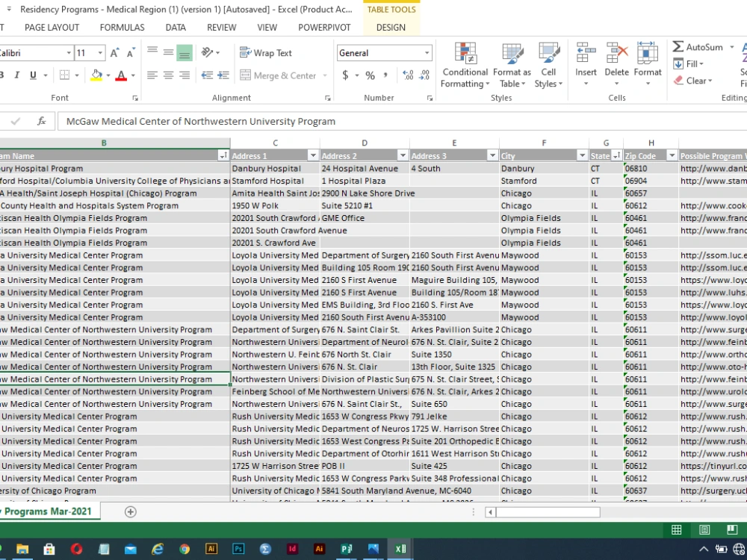Open Table Tools DESIGN tab
The width and height of the screenshot is (747, 560).
point(391,28)
